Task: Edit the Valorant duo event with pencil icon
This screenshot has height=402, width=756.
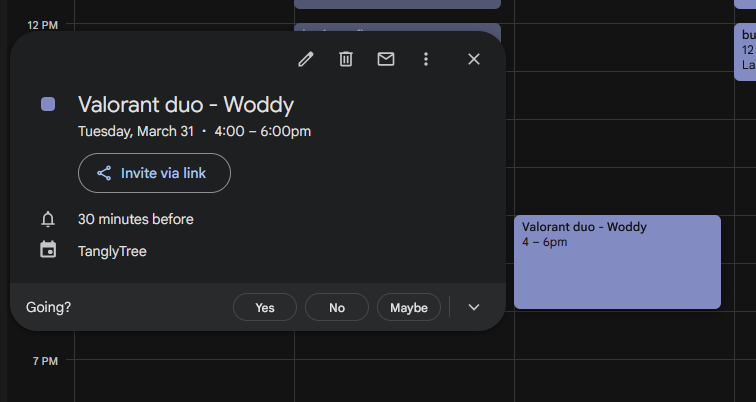Action: click(x=306, y=59)
